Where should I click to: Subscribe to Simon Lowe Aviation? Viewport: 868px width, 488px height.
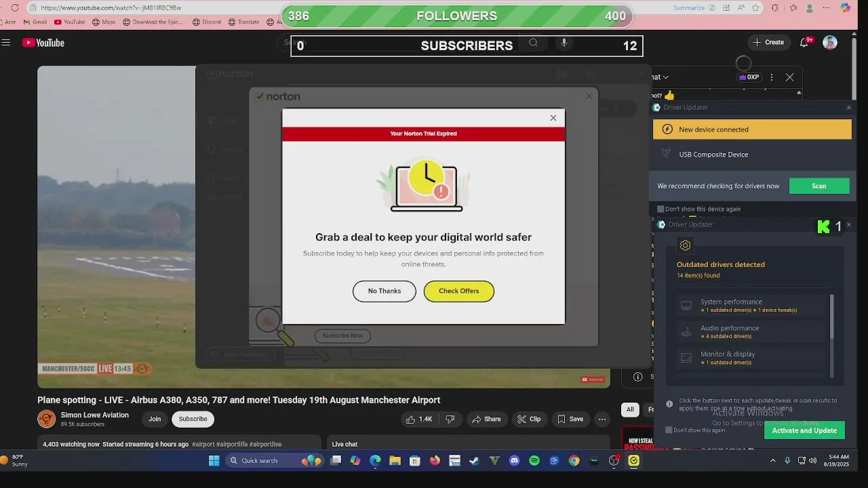(x=193, y=419)
